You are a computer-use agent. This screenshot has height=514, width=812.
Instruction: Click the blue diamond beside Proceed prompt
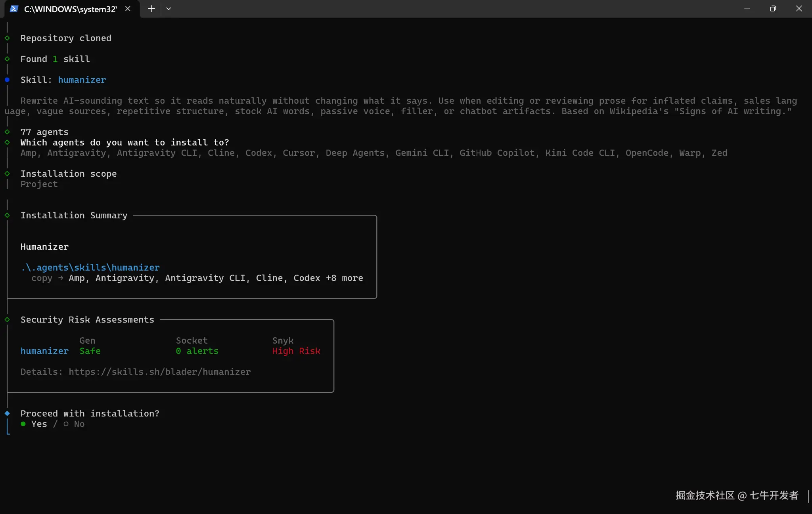click(7, 413)
